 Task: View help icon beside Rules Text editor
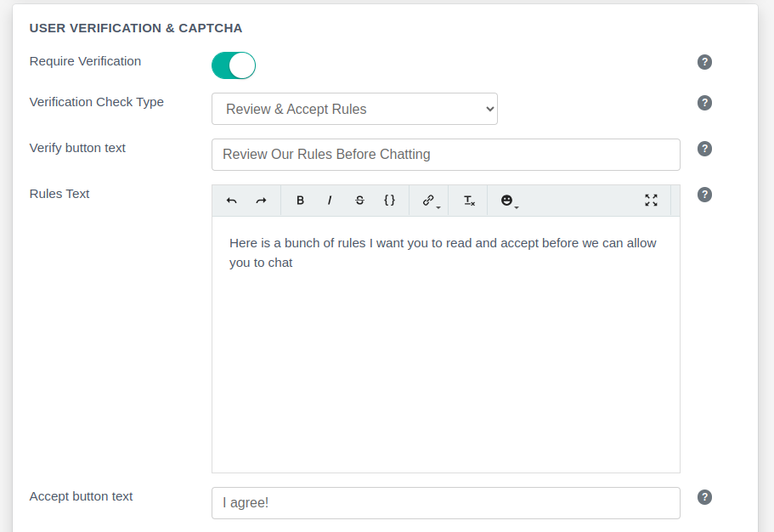coord(704,195)
